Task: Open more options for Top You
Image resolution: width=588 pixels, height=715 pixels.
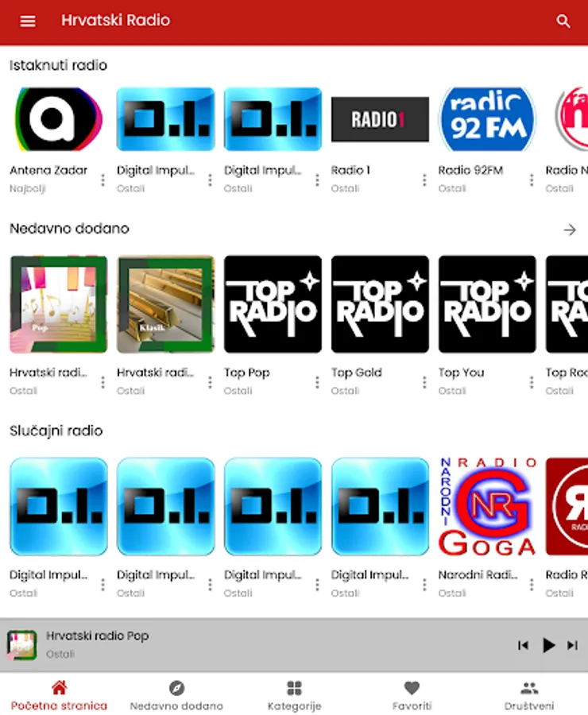Action: (532, 382)
